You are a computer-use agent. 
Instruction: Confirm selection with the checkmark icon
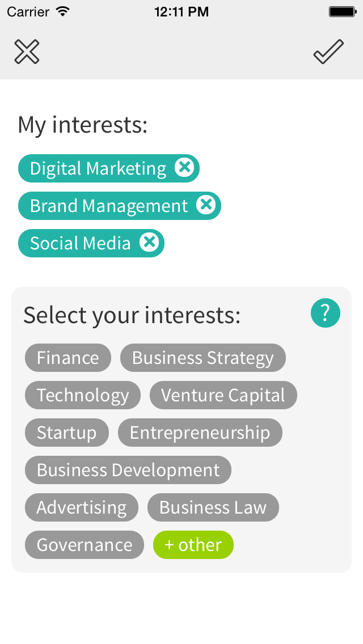(x=328, y=52)
